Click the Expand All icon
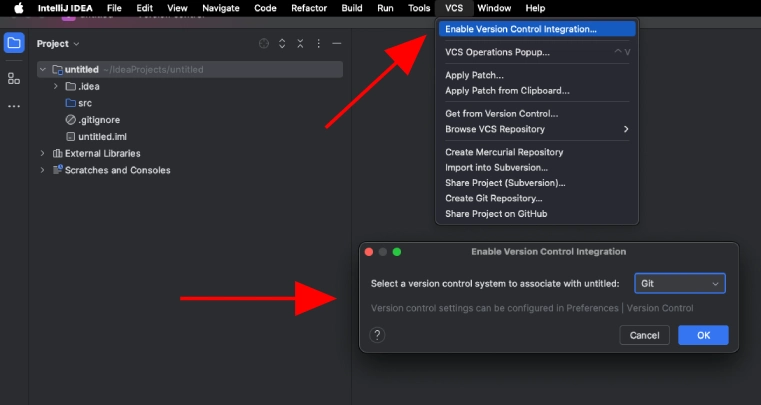 [x=282, y=44]
